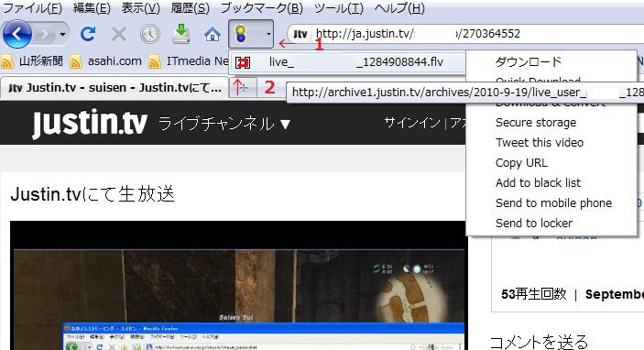Open History with the clock icon
The height and width of the screenshot is (350, 644).
click(150, 34)
